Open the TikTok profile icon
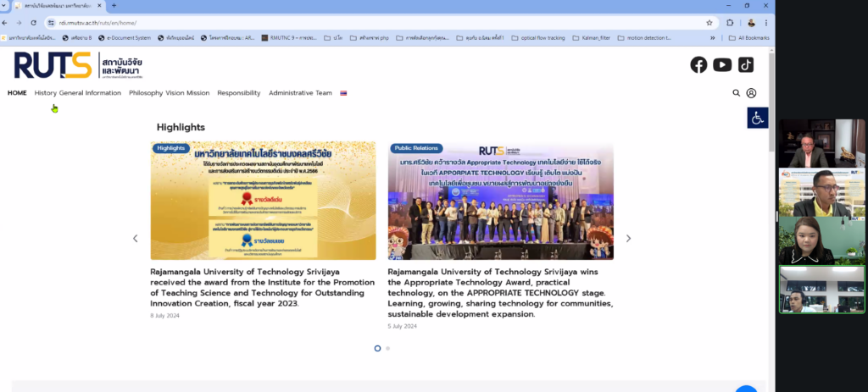Image resolution: width=868 pixels, height=392 pixels. tap(746, 64)
